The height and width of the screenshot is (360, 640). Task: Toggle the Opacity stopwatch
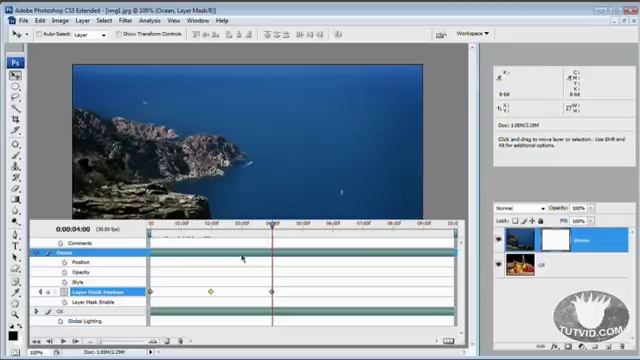point(64,272)
